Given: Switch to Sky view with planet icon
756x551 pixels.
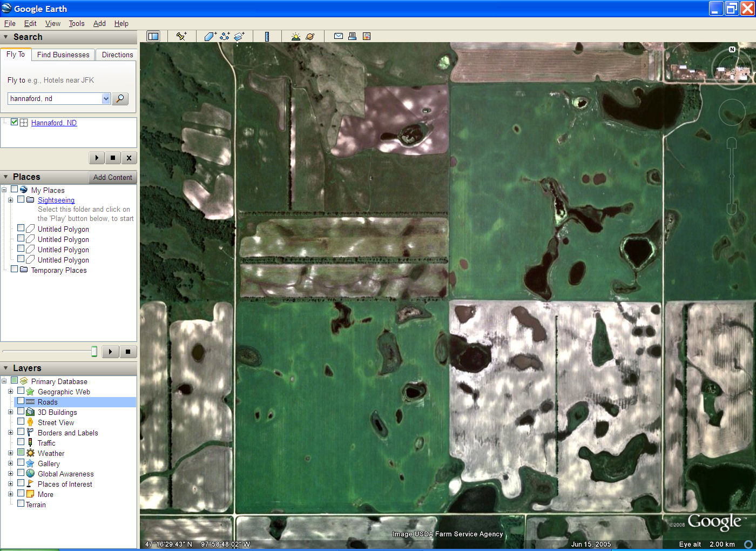Looking at the screenshot, I should pyautogui.click(x=310, y=36).
